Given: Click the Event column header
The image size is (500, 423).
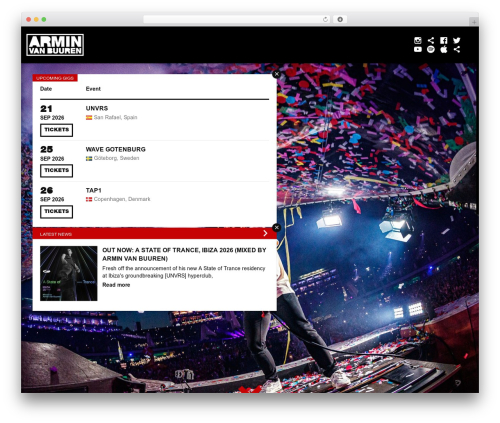Looking at the screenshot, I should tap(93, 89).
